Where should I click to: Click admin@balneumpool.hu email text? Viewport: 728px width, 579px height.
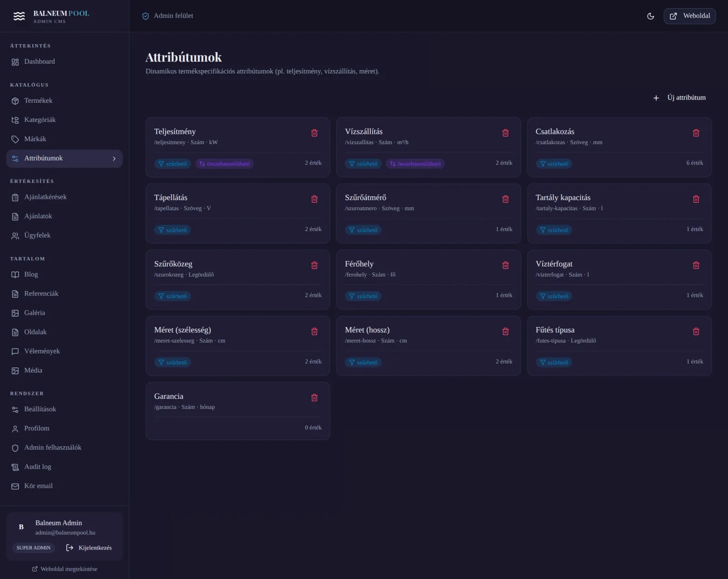point(66,533)
